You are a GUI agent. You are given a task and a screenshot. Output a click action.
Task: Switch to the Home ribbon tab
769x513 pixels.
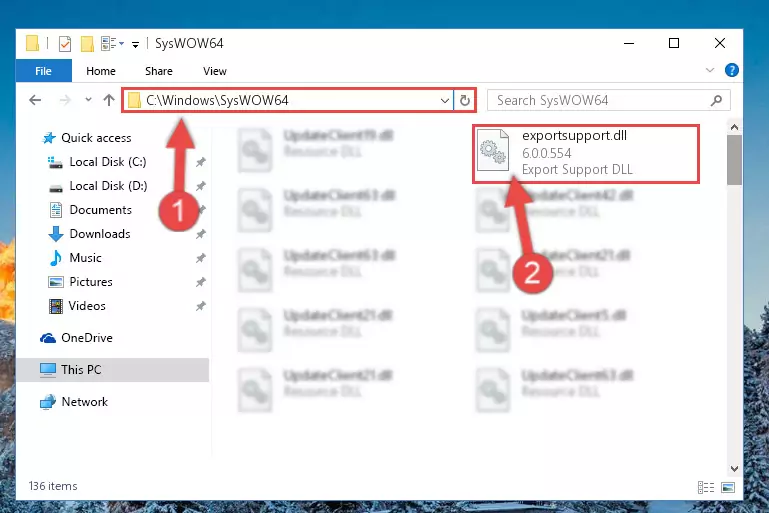pyautogui.click(x=101, y=71)
